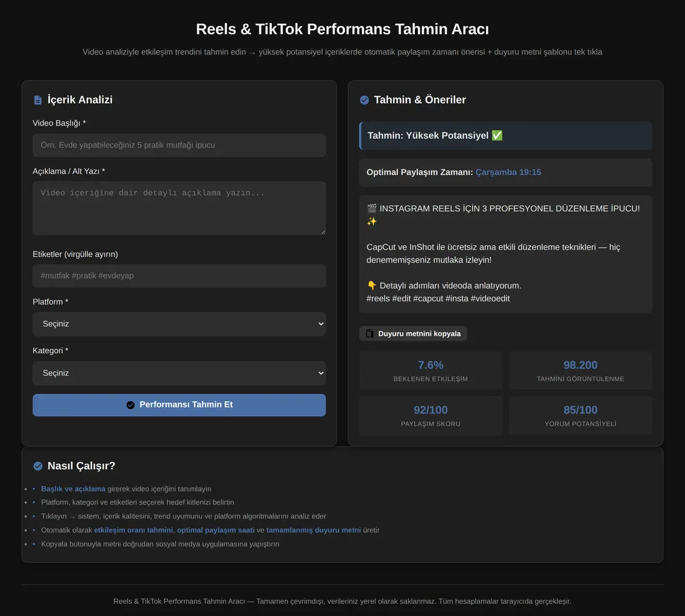Viewport: 685px width, 616px height.
Task: Click the Kopyala butonuyla metni list item
Action: coord(160,544)
